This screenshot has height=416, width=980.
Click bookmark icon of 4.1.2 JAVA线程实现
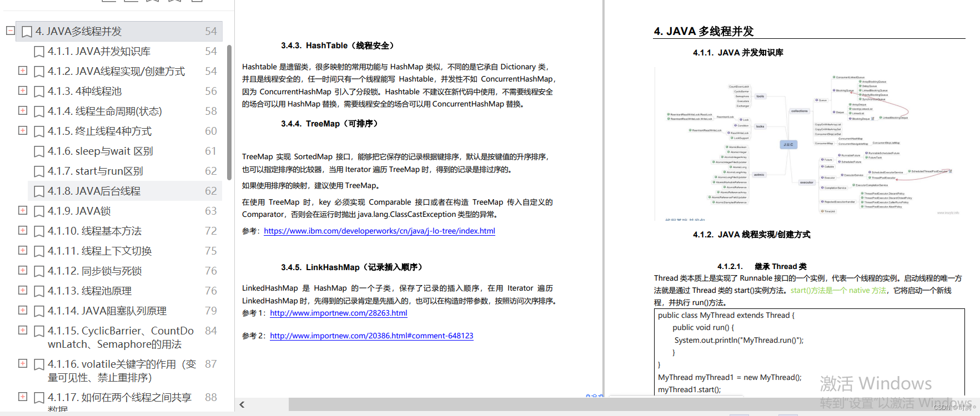(x=39, y=72)
